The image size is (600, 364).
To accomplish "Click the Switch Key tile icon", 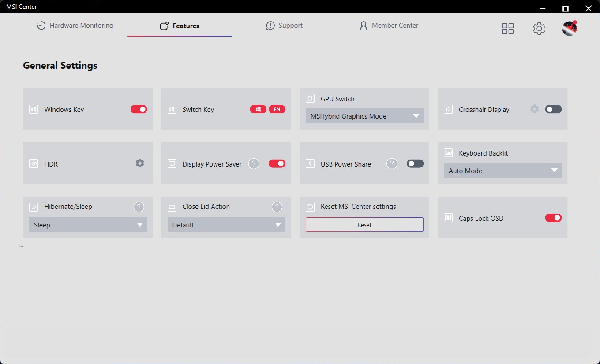I will click(x=172, y=109).
